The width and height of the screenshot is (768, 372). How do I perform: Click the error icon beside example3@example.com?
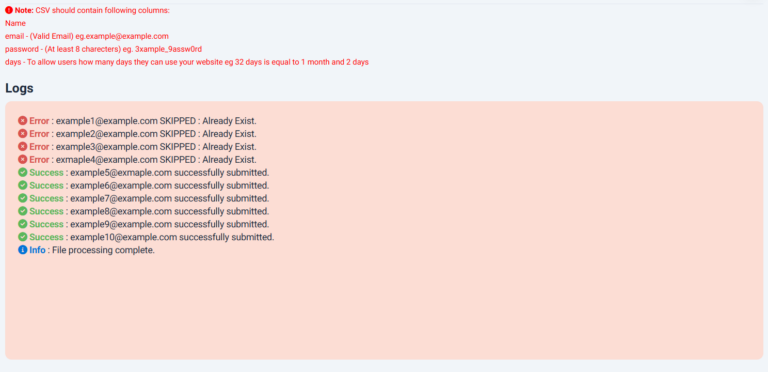tap(23, 146)
